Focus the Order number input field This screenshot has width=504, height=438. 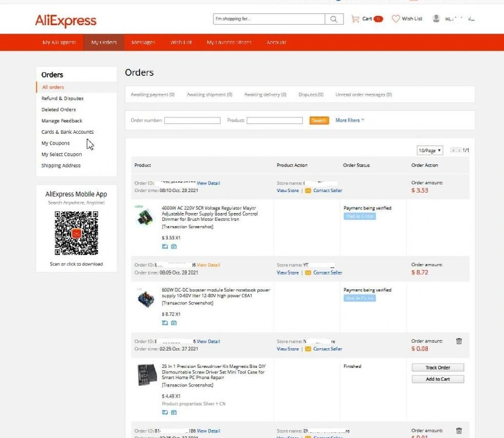click(192, 120)
